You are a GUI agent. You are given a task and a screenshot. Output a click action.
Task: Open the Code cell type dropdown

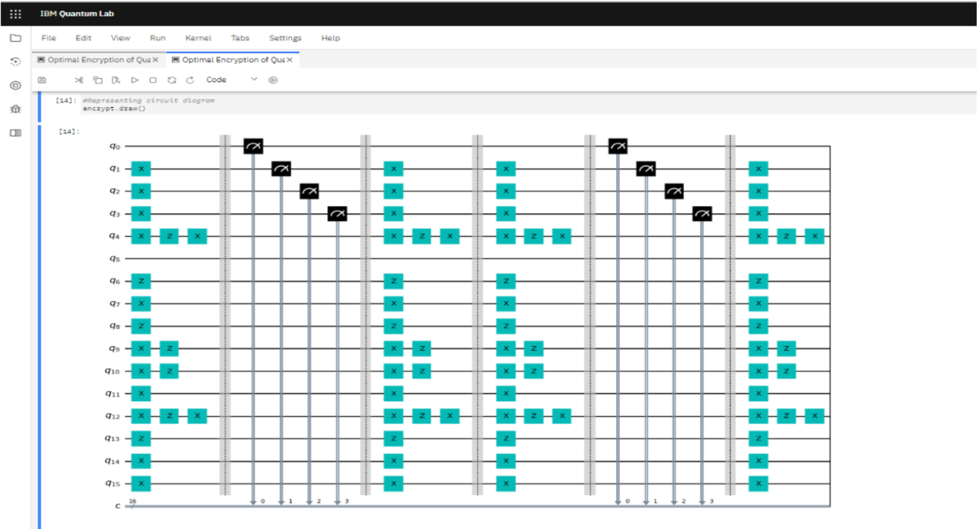pos(231,80)
